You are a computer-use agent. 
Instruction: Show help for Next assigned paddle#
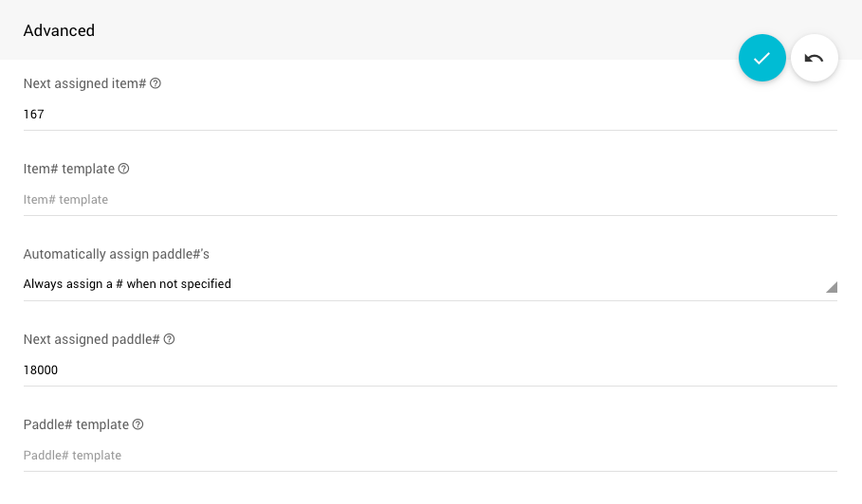click(x=169, y=339)
